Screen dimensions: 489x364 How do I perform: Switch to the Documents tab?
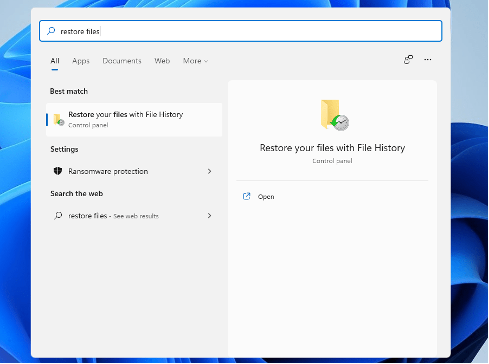122,61
